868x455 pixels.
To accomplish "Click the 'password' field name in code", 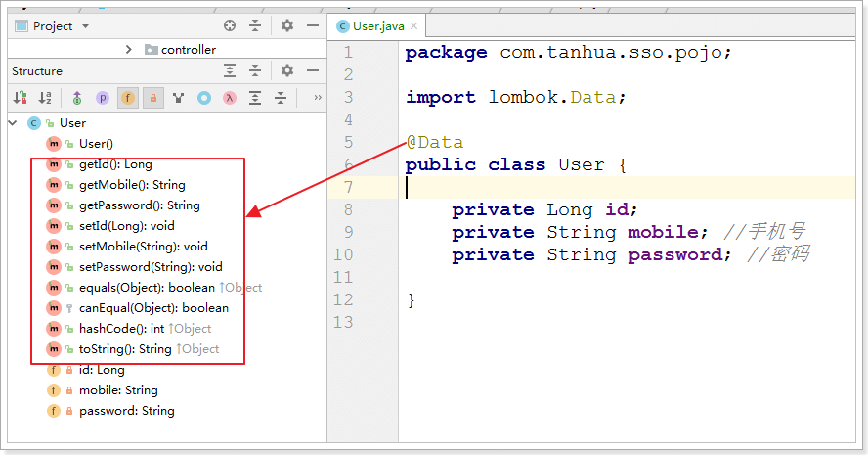I will (x=675, y=254).
